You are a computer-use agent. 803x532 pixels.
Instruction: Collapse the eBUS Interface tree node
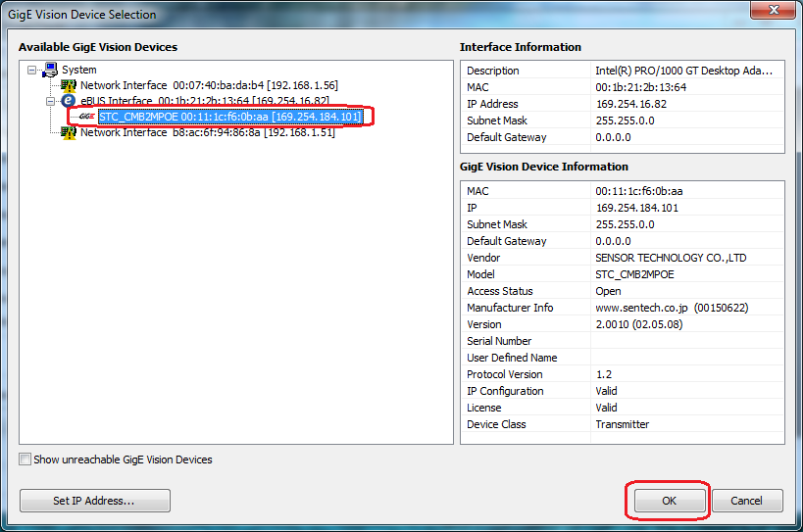pos(50,101)
